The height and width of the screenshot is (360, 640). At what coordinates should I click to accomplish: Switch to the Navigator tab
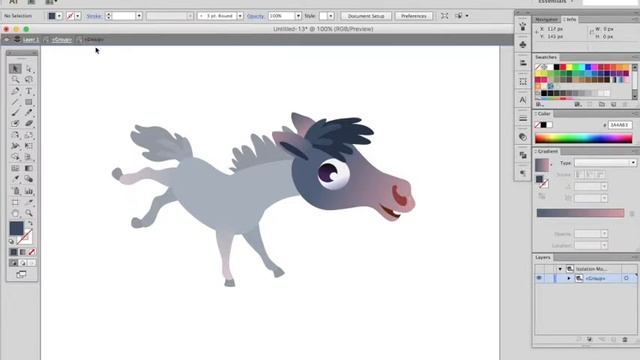[546, 20]
